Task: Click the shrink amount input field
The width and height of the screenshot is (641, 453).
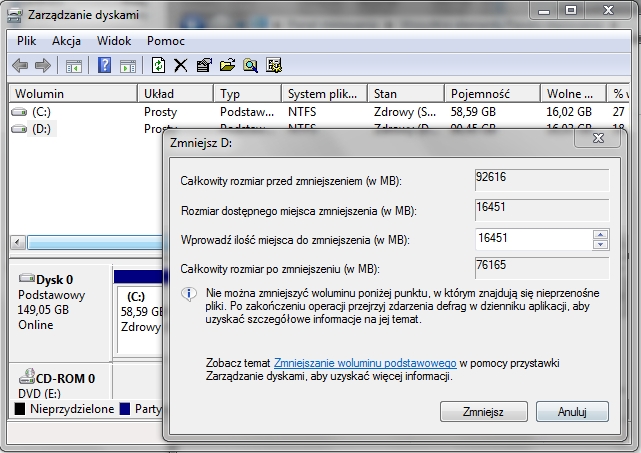Action: [x=532, y=240]
